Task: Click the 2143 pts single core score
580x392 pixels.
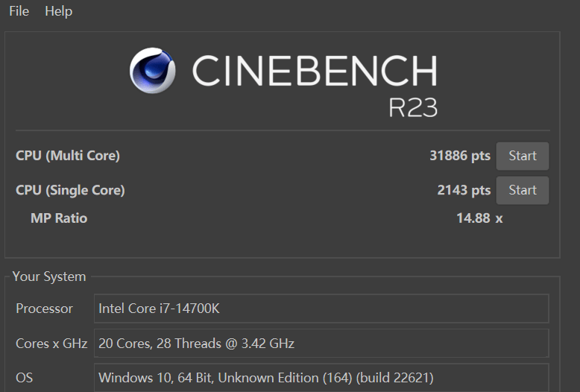Action: pyautogui.click(x=464, y=190)
